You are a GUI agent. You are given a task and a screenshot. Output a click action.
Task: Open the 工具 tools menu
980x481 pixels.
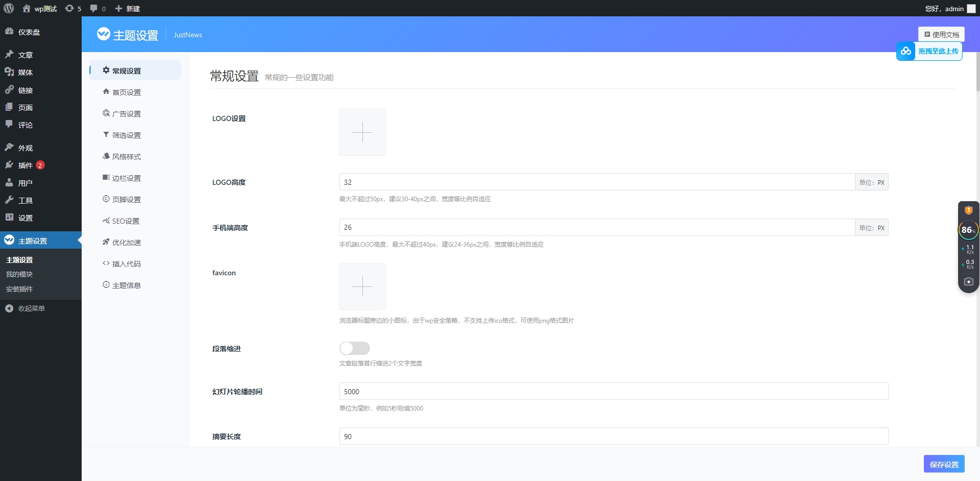(41, 200)
